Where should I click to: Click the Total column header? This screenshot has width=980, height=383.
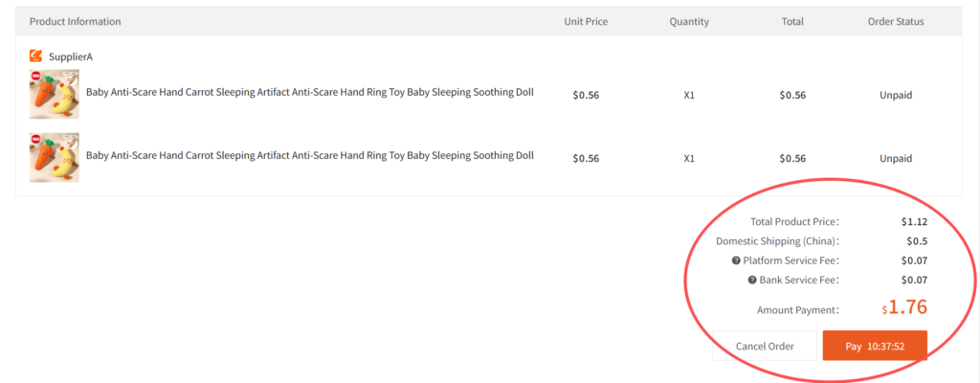[x=792, y=21]
